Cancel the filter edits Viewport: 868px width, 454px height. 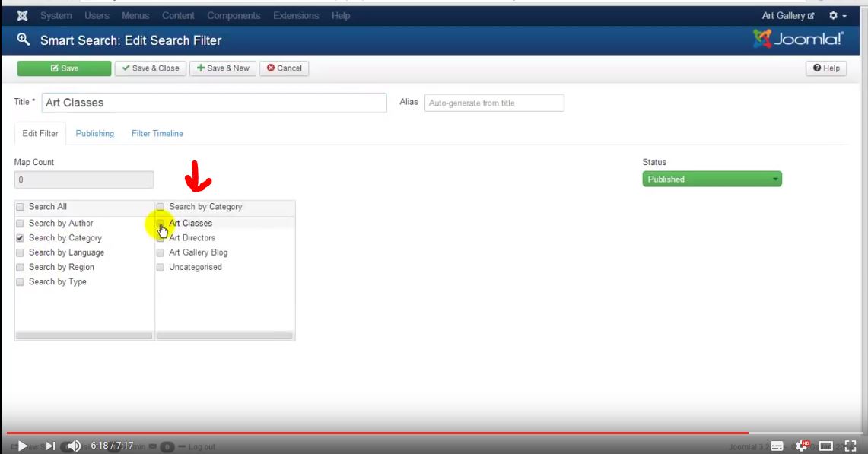coord(284,68)
